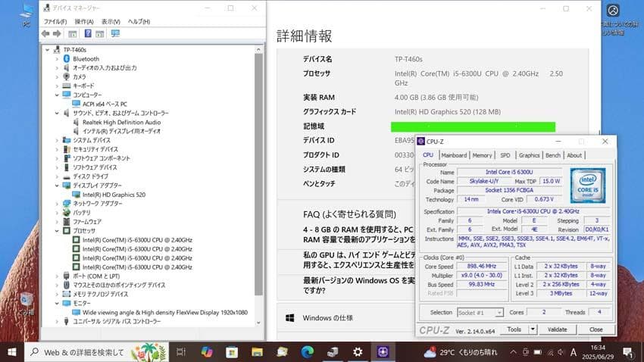The width and height of the screenshot is (644, 362).
Task: Select Realtek High Definition Audio device
Action: coord(121,123)
